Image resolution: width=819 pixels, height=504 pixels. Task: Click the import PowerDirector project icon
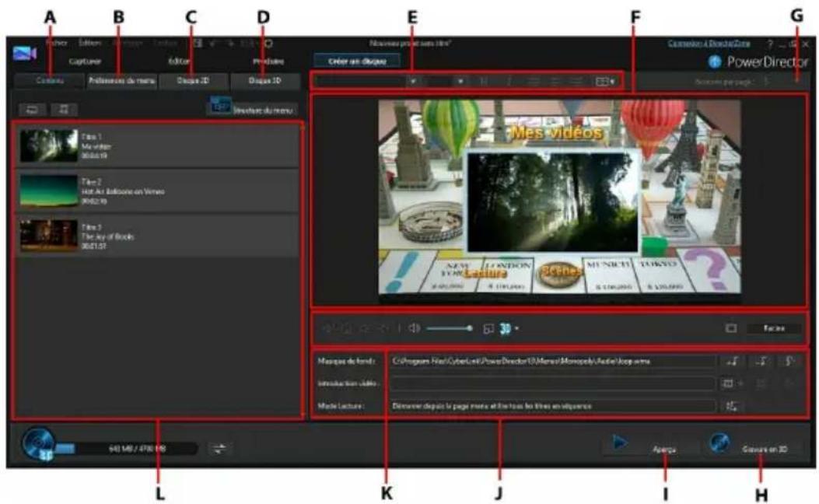click(64, 110)
